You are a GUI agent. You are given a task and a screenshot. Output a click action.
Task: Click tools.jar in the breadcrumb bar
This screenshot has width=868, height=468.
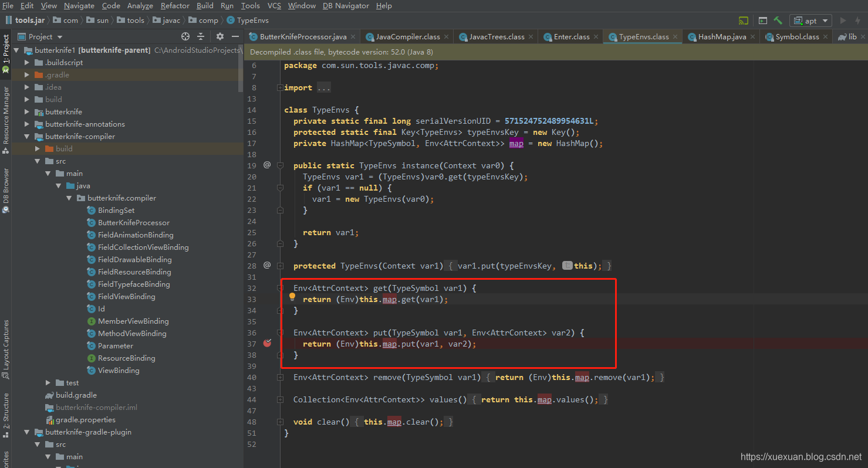(24, 20)
